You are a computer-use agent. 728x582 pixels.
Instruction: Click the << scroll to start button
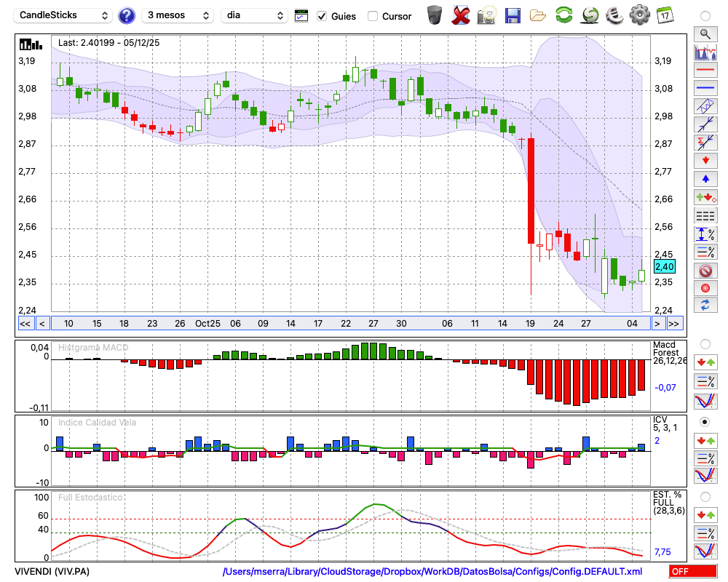(x=25, y=324)
